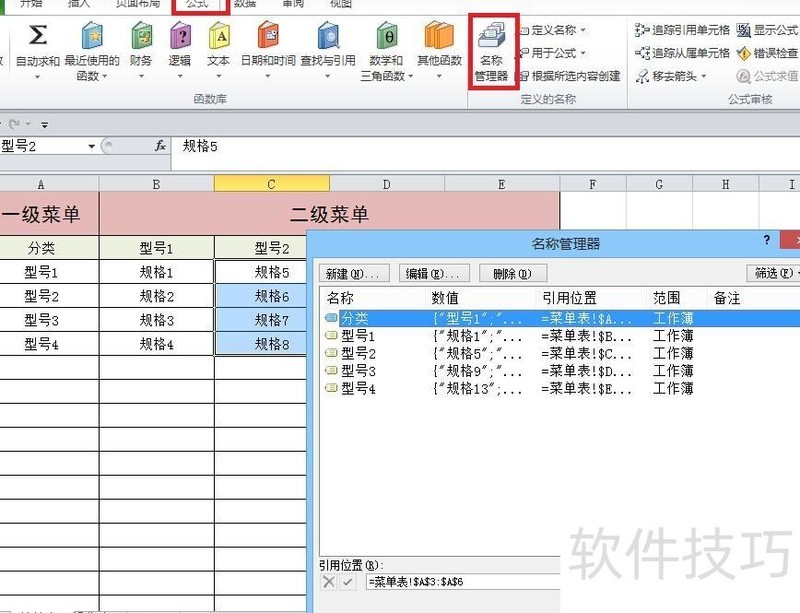Select the 型号4 name row in Name Manager
The height and width of the screenshot is (613, 800).
561,388
